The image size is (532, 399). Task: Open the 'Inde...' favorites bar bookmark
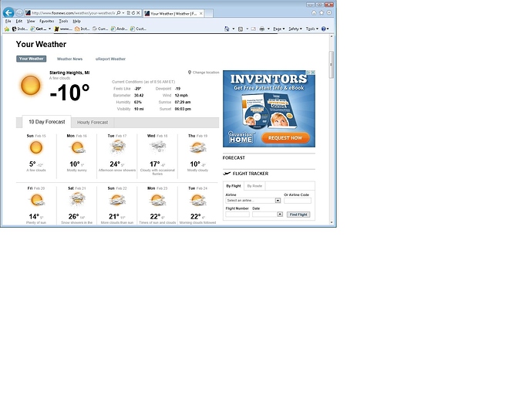[20, 29]
